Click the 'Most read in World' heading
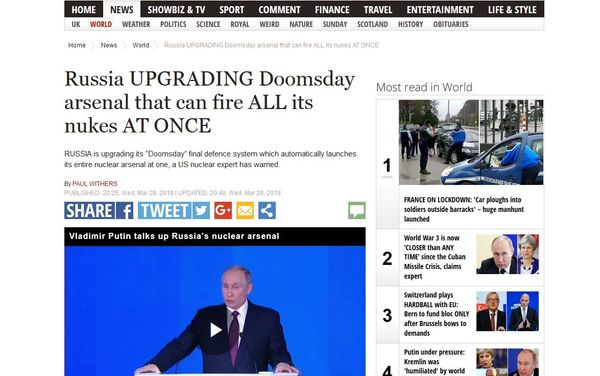600x376 pixels. pyautogui.click(x=424, y=87)
